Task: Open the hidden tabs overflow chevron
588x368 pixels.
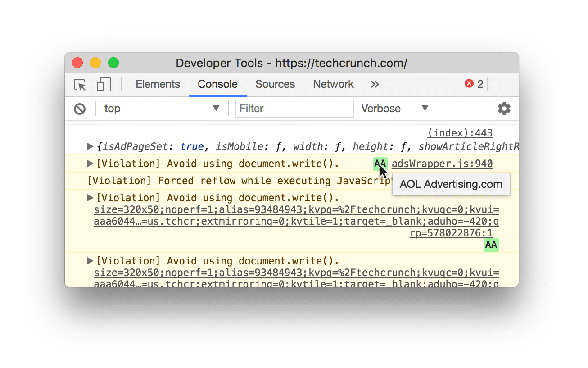Action: tap(375, 84)
